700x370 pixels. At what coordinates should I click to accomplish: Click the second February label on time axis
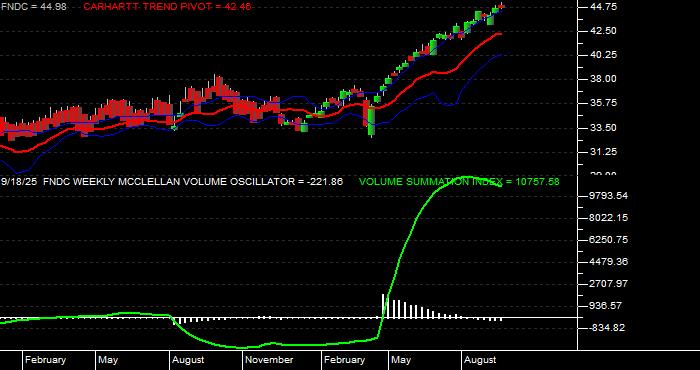[345, 360]
